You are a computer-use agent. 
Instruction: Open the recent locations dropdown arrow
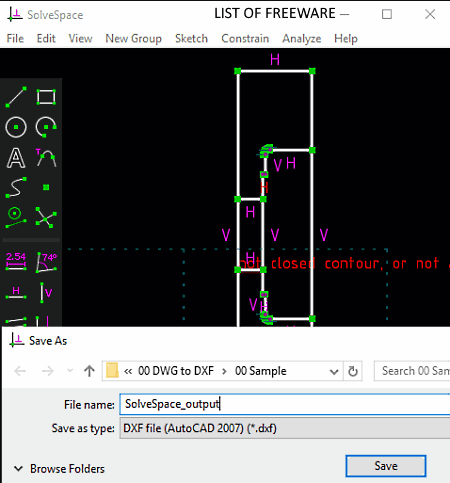70,371
